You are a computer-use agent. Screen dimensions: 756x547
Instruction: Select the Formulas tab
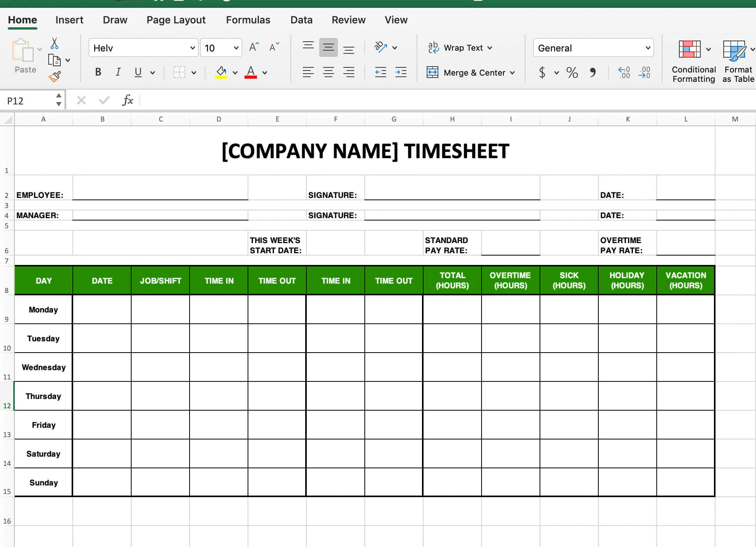(247, 19)
